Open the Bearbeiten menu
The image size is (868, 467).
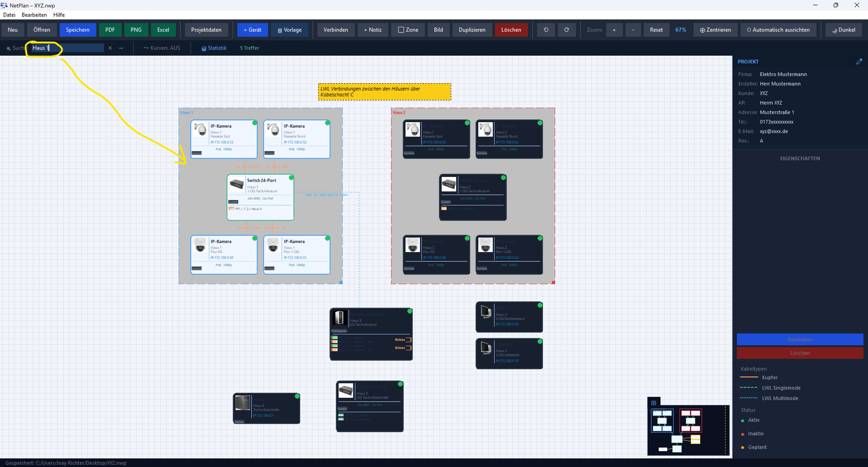tap(34, 15)
